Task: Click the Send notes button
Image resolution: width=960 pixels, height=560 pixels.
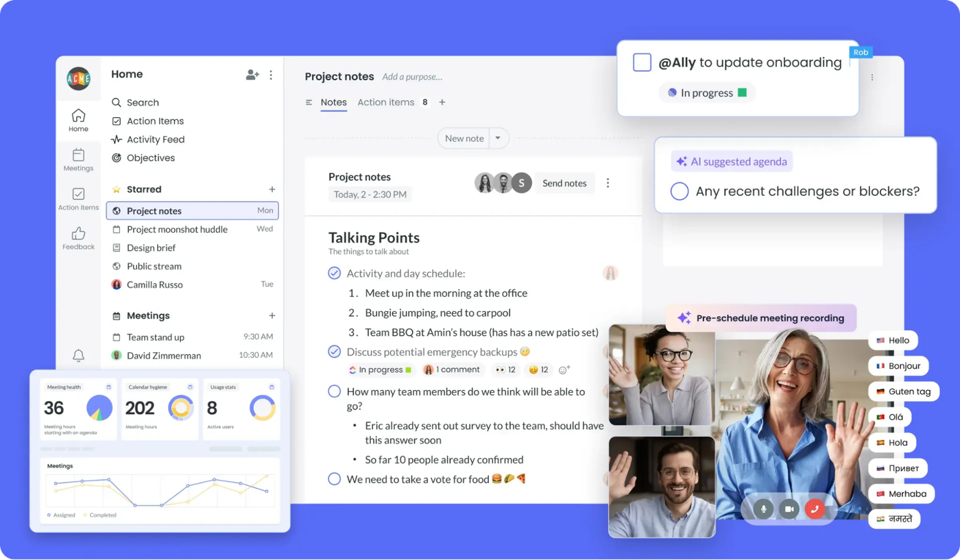Action: (564, 183)
